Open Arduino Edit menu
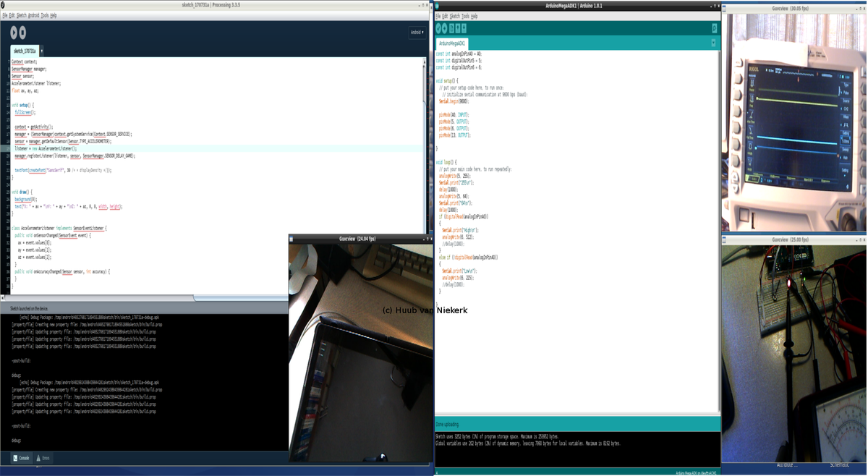Image resolution: width=868 pixels, height=476 pixels. (445, 16)
